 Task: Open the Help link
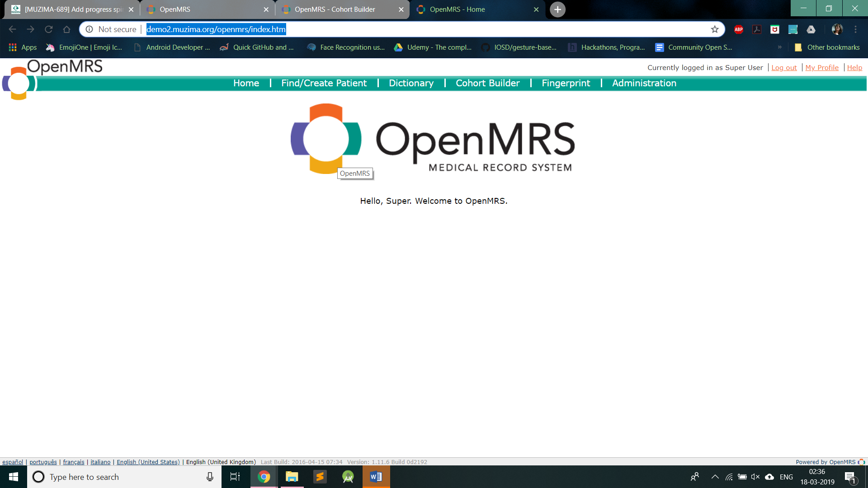(x=854, y=68)
